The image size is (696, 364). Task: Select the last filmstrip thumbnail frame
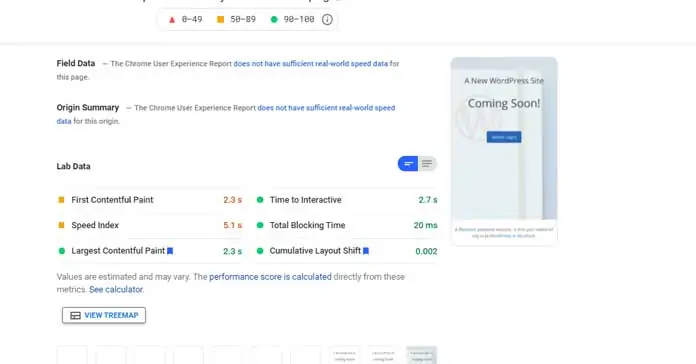(x=422, y=355)
